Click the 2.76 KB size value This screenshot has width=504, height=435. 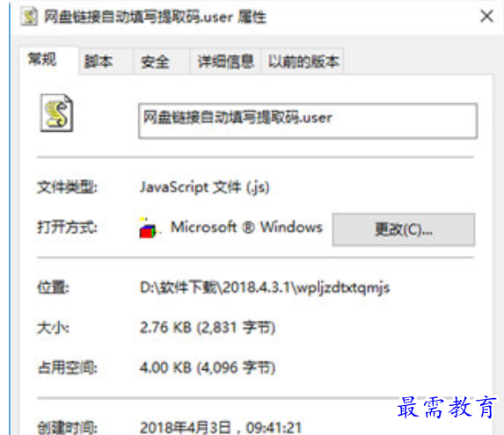[x=208, y=328]
